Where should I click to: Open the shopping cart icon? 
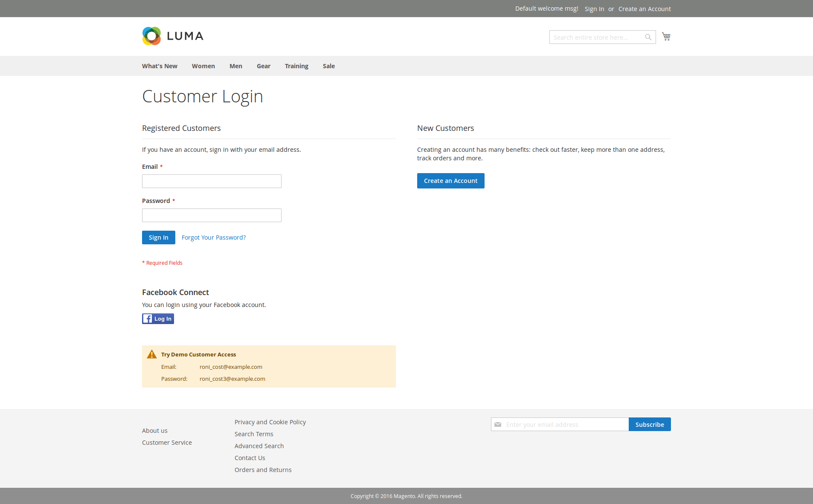click(666, 37)
